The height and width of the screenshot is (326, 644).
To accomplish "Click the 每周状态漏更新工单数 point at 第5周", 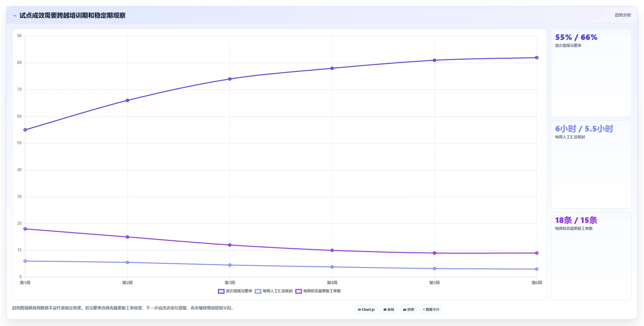I will 434,253.
